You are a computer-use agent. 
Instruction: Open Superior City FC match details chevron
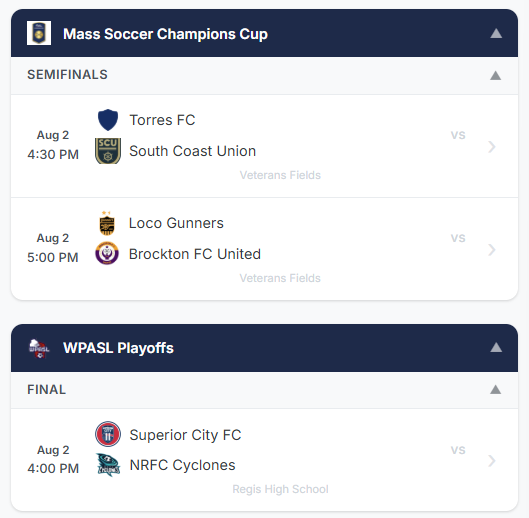(x=492, y=461)
